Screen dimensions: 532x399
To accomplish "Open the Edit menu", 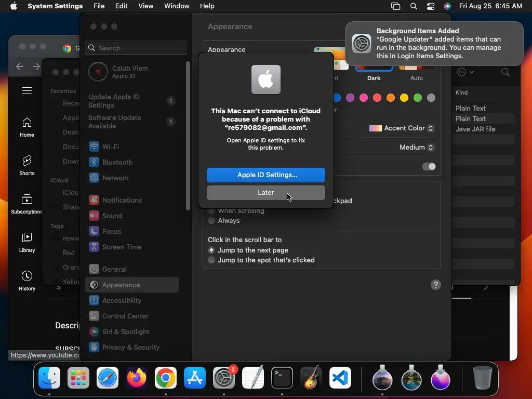I will 121,6.
